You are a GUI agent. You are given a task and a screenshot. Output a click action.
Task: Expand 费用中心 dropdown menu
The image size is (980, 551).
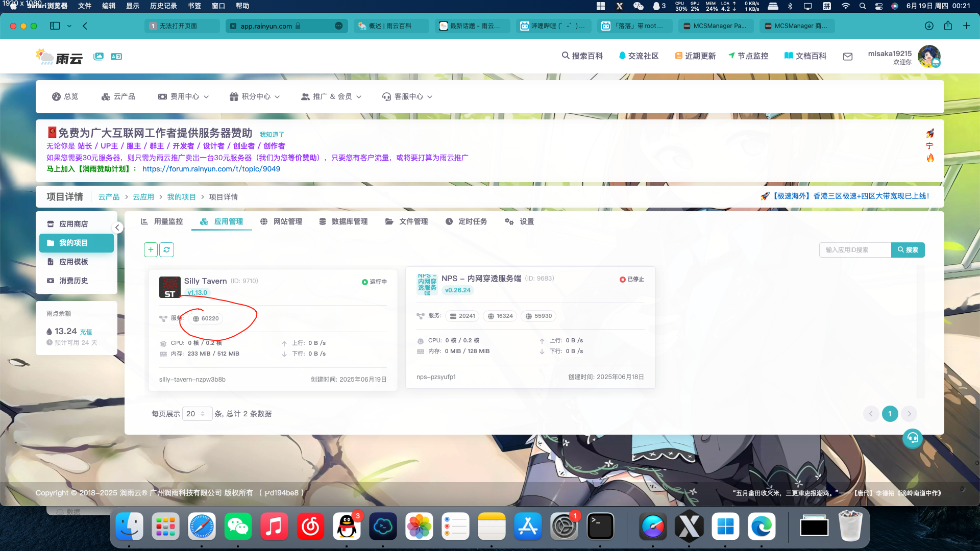click(183, 96)
